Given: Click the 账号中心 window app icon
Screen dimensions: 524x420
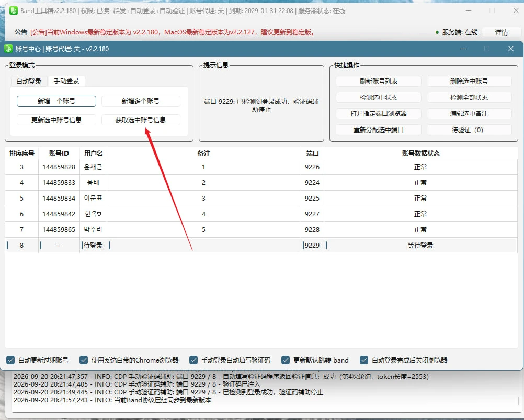Looking at the screenshot, I should coord(8,49).
